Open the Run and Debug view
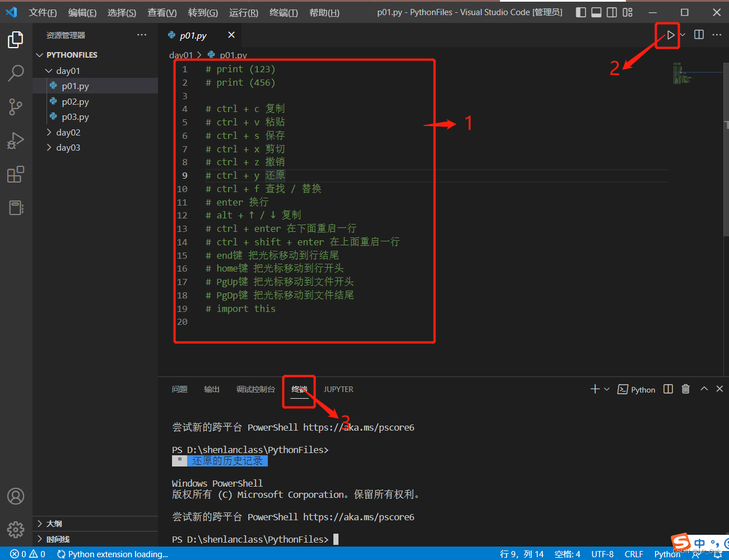 point(16,140)
